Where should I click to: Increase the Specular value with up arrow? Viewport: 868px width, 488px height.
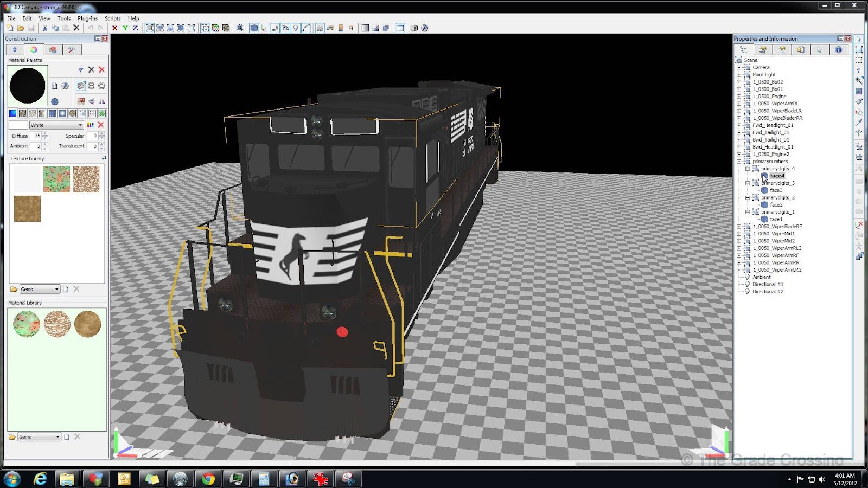coord(101,133)
